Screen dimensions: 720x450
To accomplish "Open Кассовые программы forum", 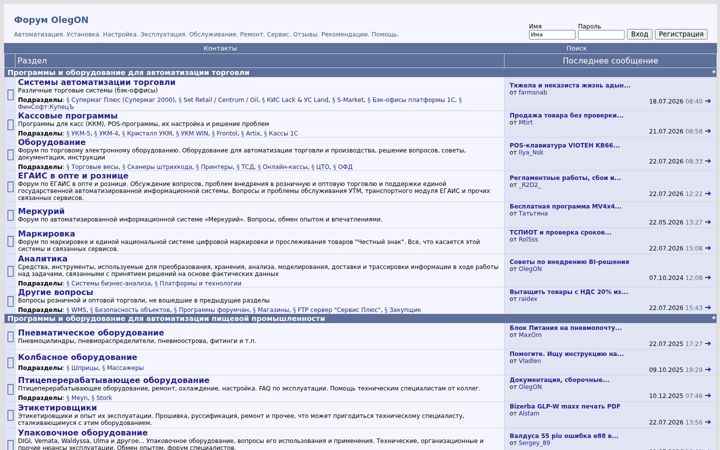I will [68, 116].
